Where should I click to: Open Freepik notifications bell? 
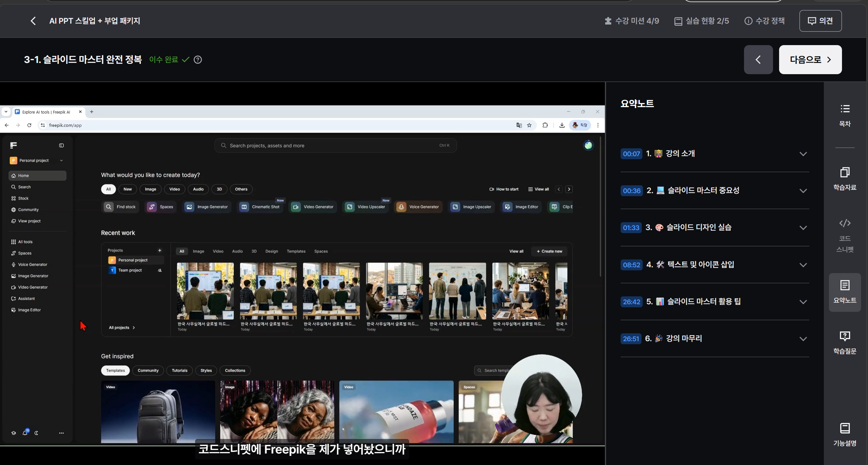25,433
